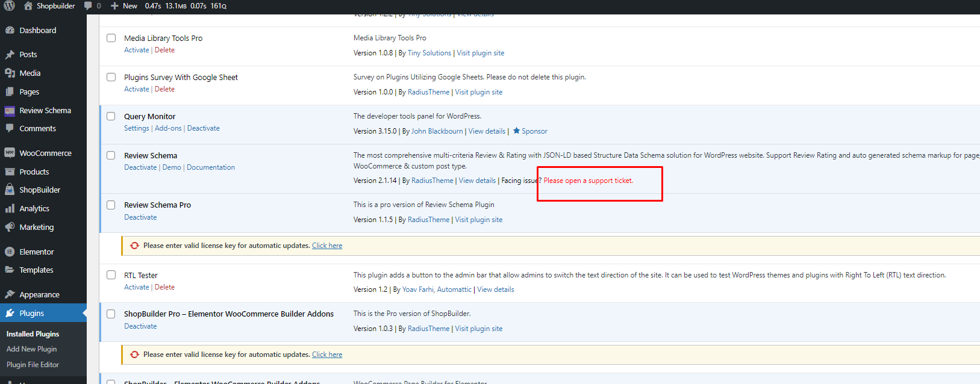Activate Media Library Tools Pro

click(137, 50)
